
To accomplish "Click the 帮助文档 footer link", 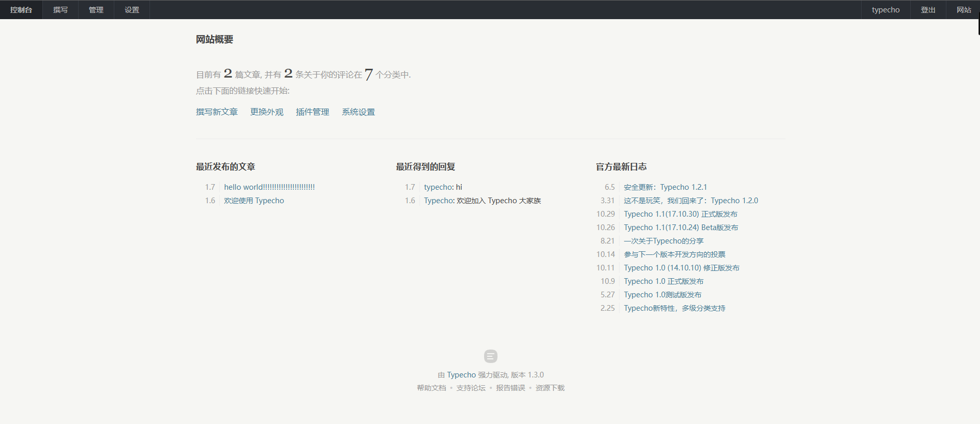I will coord(431,388).
